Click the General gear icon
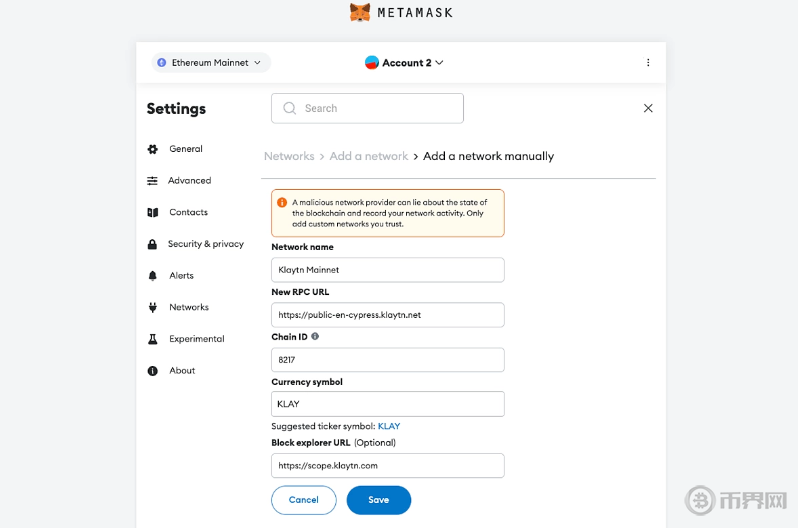This screenshot has width=798, height=528. point(153,149)
